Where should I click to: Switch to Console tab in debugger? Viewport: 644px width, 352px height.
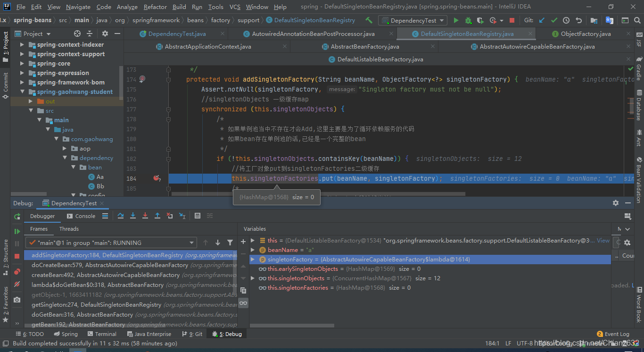81,216
